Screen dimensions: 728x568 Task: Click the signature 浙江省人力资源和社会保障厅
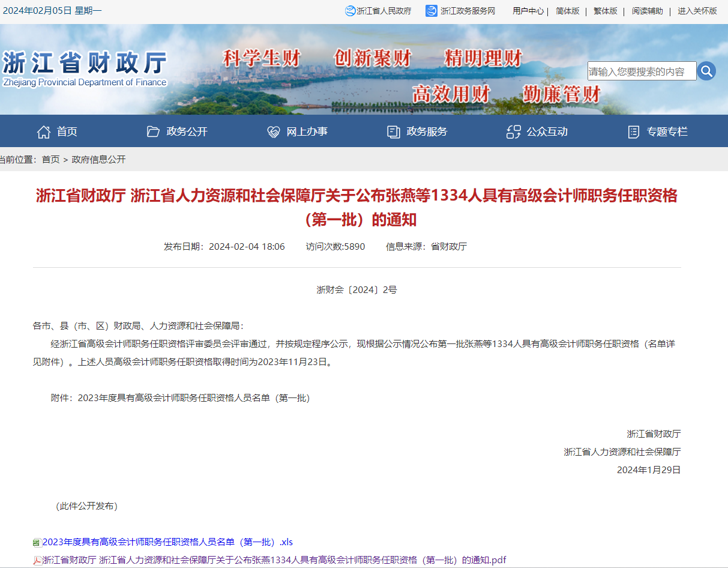tap(622, 452)
